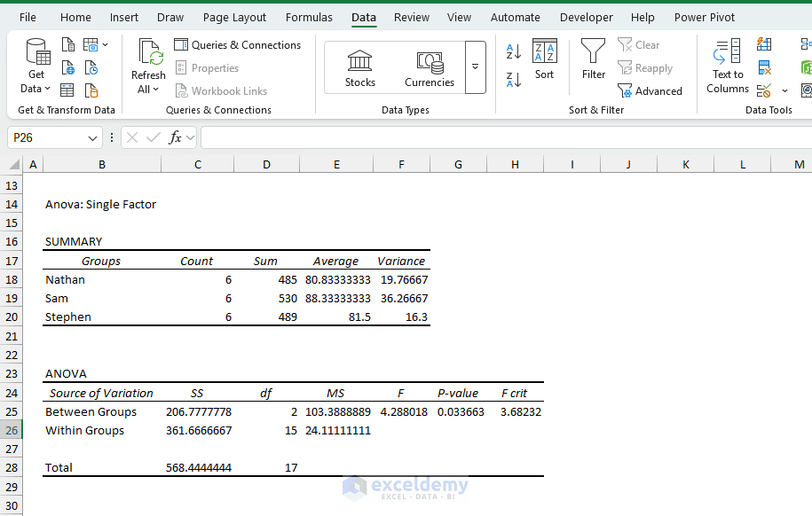Open the Get Data menu
Screen dimensions: 812x516
[x=36, y=66]
